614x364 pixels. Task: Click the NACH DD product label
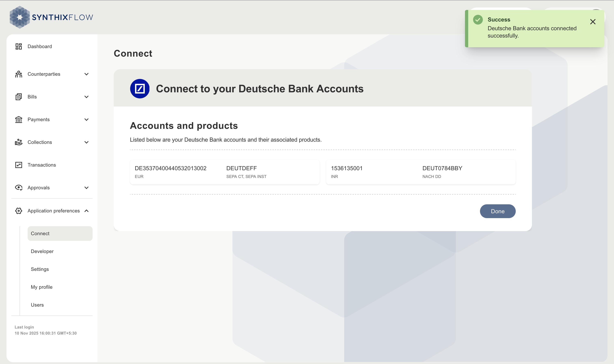[432, 177]
